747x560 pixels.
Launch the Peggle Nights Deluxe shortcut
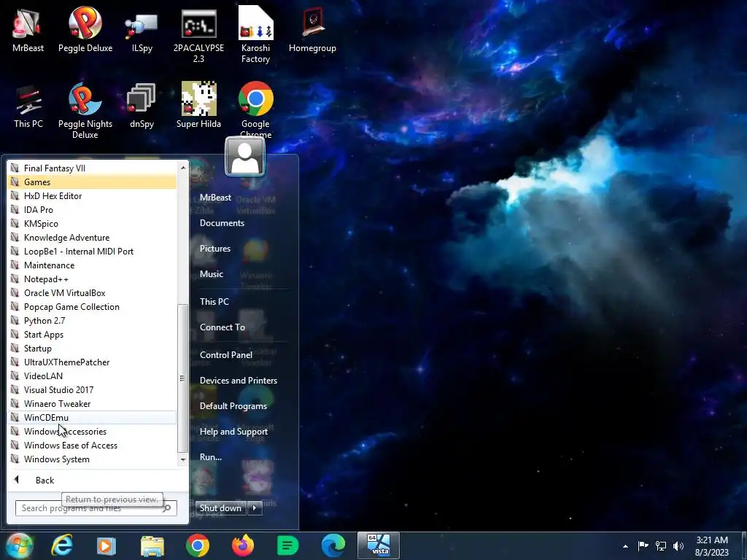click(85, 111)
